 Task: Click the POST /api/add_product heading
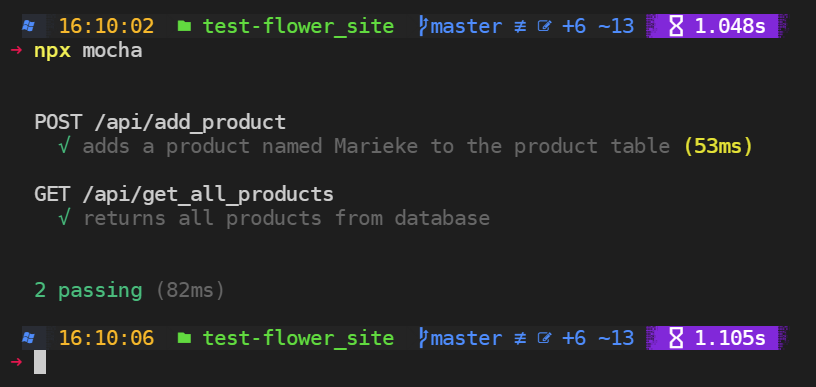(x=160, y=122)
